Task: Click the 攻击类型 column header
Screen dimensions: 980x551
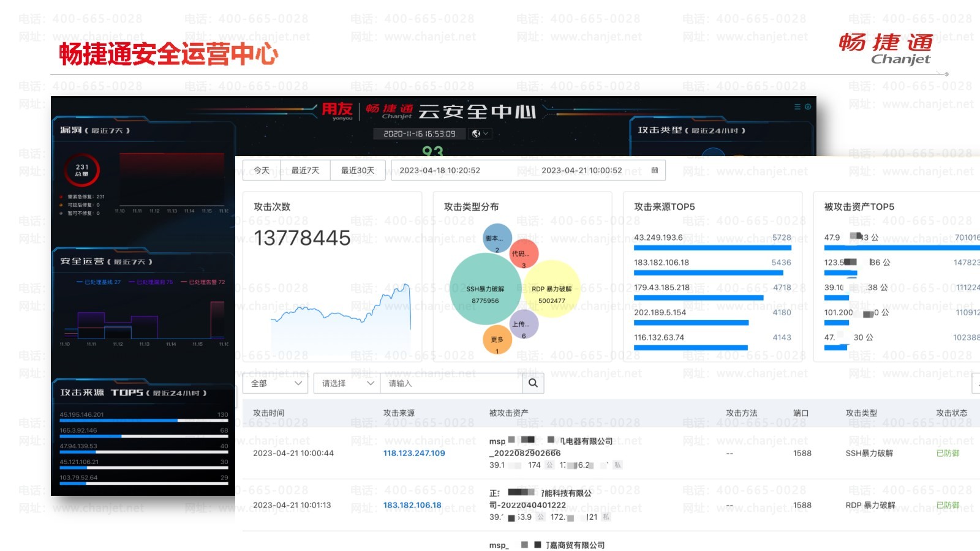Action: point(861,413)
